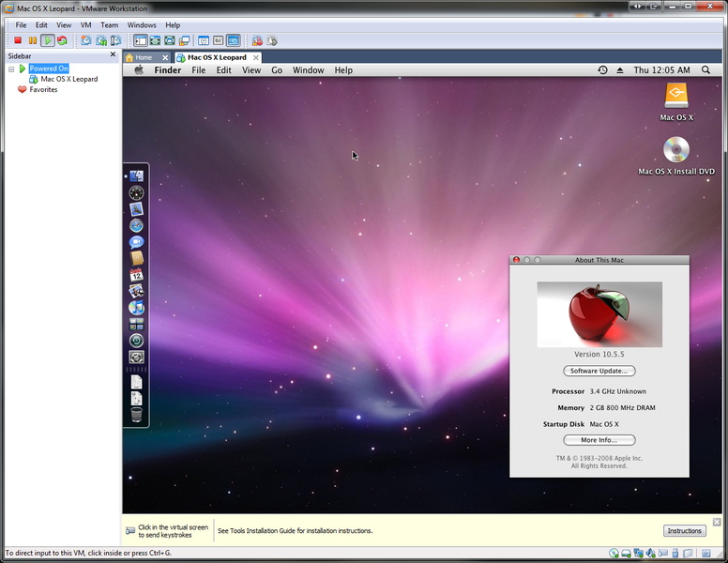The image size is (728, 563).
Task: Open the Apple menu in the guest
Action: coord(139,69)
